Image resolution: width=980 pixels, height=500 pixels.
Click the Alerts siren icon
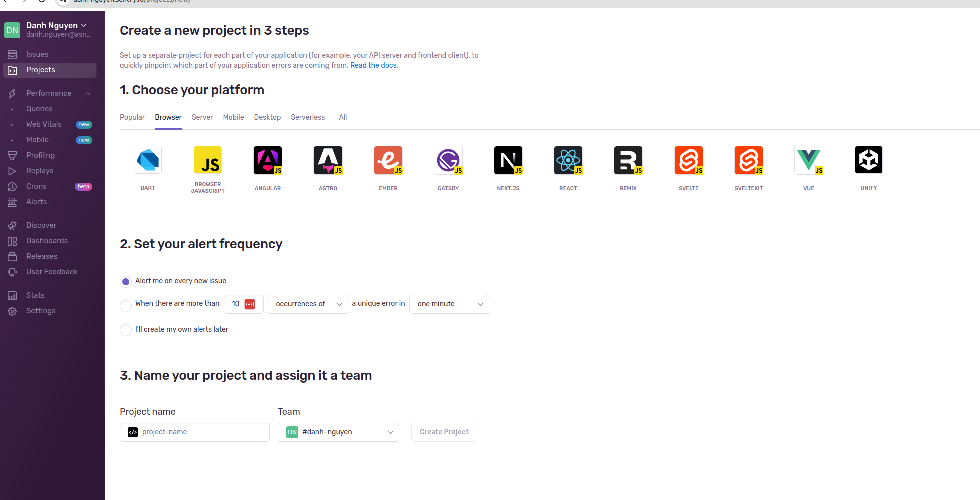(x=12, y=202)
